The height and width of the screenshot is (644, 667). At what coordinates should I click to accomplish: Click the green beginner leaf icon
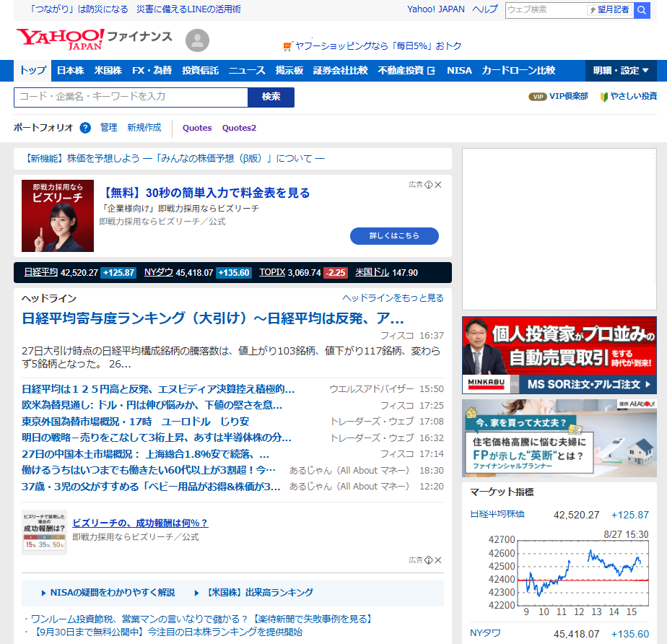tap(603, 97)
